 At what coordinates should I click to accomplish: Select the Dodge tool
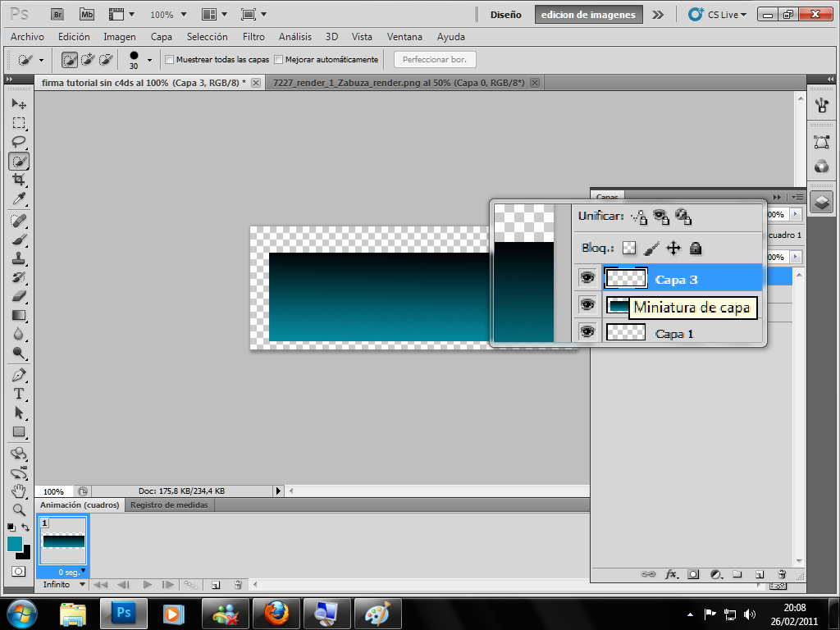[19, 353]
